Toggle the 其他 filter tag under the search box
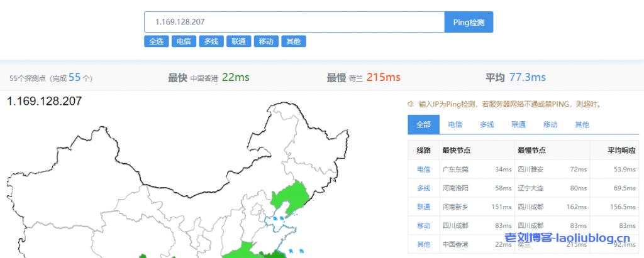The image size is (644, 258). tap(294, 41)
